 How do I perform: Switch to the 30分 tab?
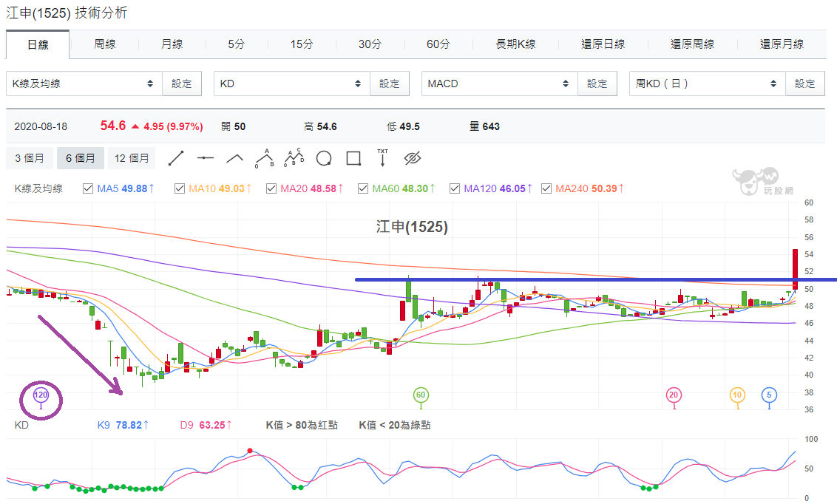click(370, 44)
